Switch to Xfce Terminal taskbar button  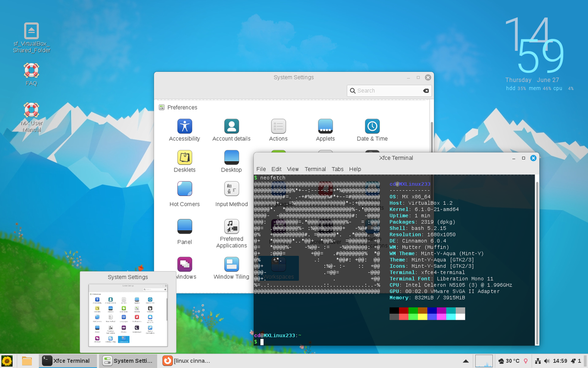coord(68,361)
